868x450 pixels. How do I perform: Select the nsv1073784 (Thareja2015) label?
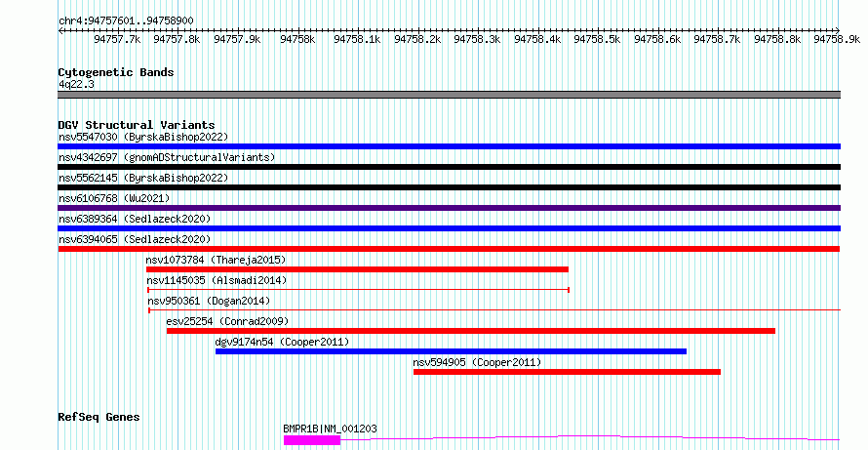[216, 260]
